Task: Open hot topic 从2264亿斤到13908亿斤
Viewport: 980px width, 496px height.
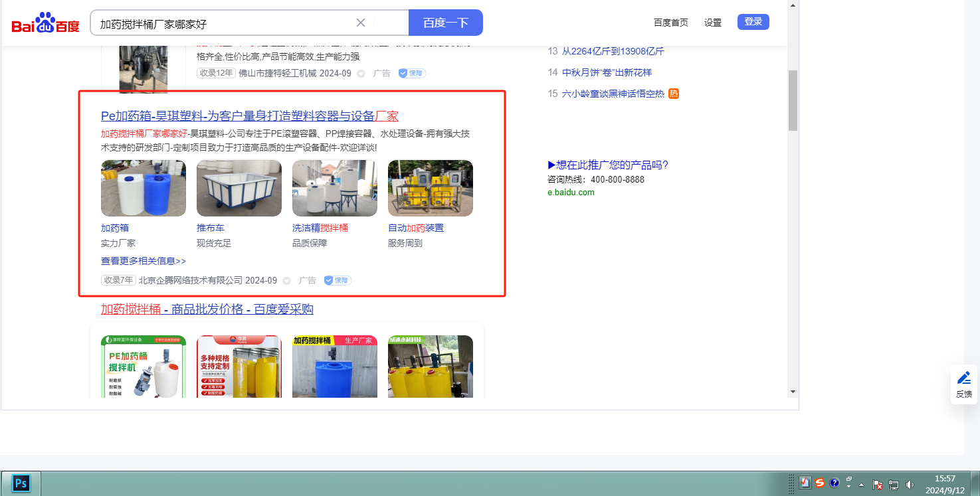Action: (x=613, y=51)
